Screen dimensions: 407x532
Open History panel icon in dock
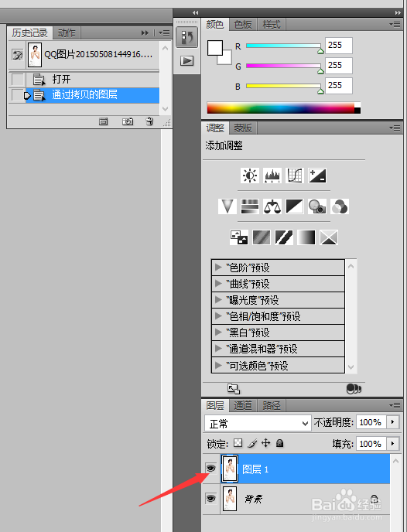[186, 37]
